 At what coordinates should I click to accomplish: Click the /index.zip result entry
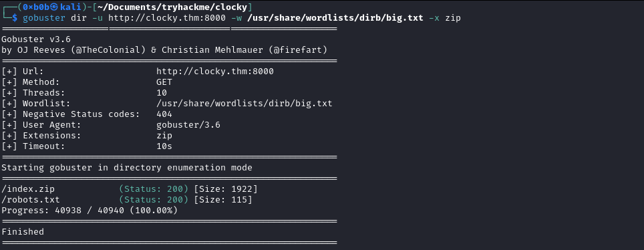(28, 189)
